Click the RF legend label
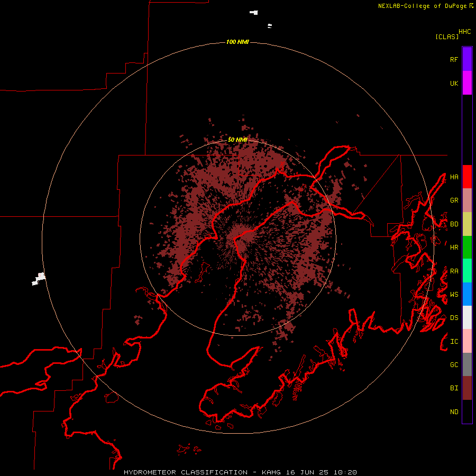The image size is (476, 476). [454, 59]
